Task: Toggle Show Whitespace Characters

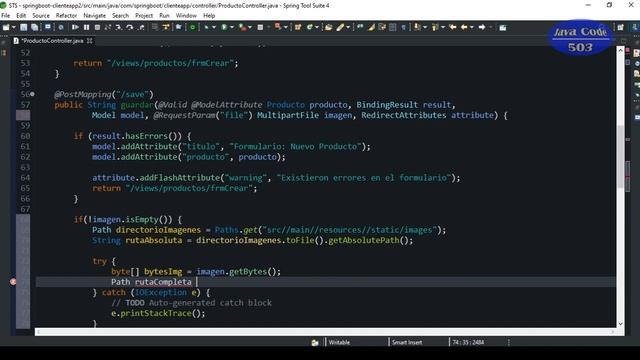Action: pyautogui.click(x=403, y=27)
